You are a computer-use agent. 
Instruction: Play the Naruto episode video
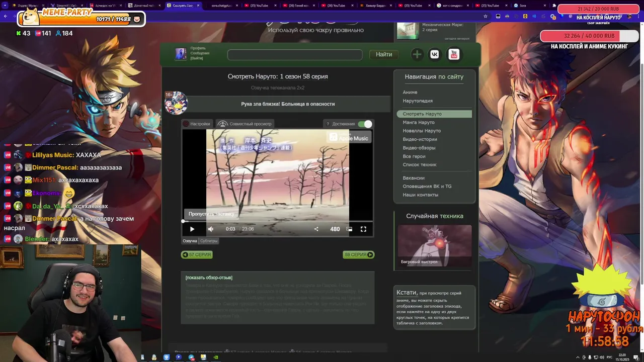pos(192,229)
